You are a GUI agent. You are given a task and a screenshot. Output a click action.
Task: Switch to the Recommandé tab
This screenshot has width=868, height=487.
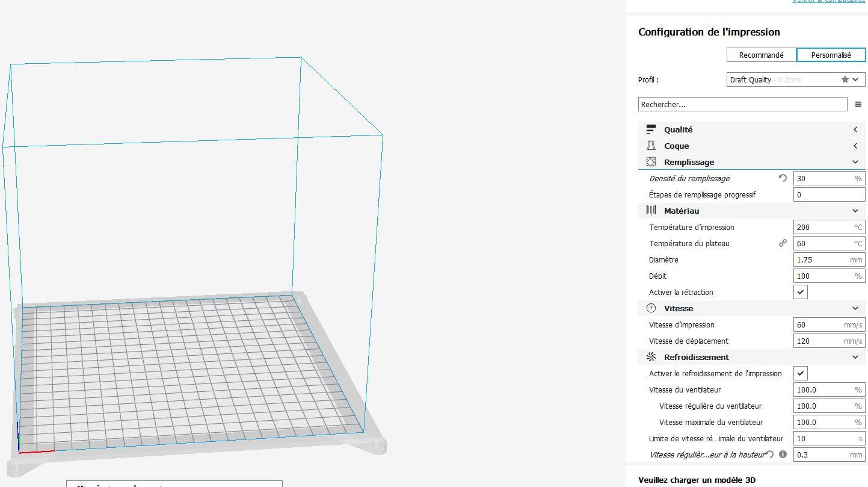coord(761,55)
